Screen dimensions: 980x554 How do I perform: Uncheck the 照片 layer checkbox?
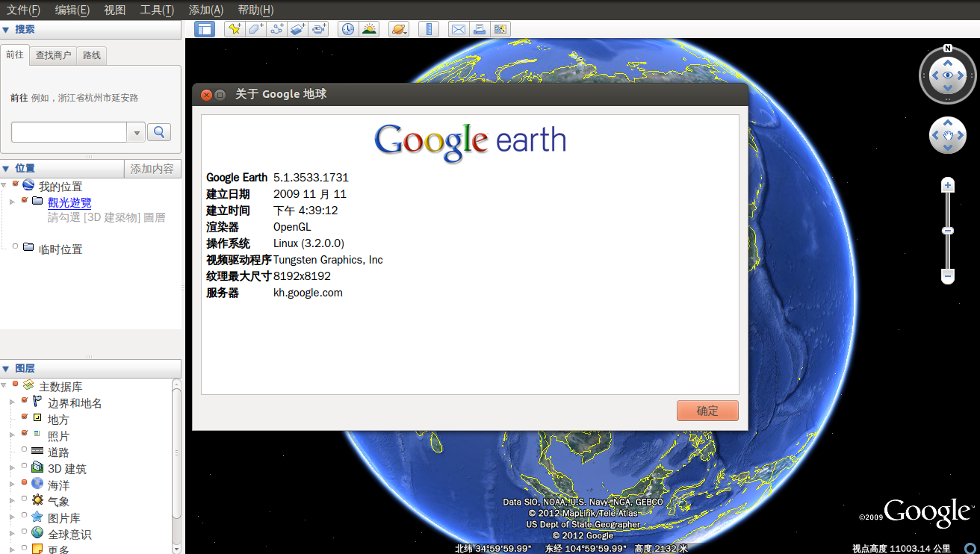[25, 433]
